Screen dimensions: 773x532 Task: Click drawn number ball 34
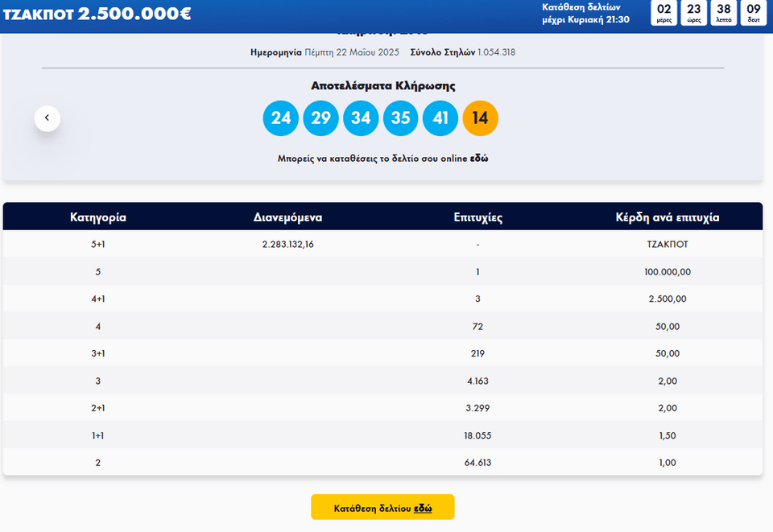coord(361,118)
